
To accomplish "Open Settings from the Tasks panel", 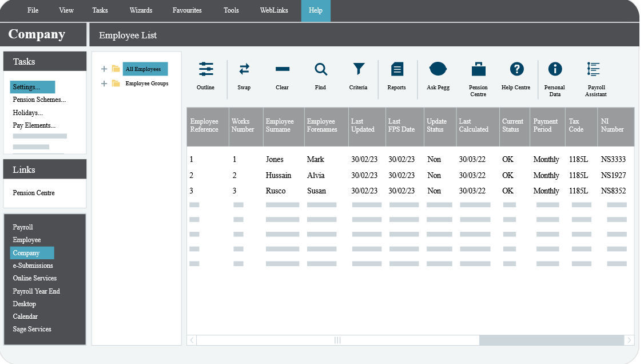I will [26, 87].
